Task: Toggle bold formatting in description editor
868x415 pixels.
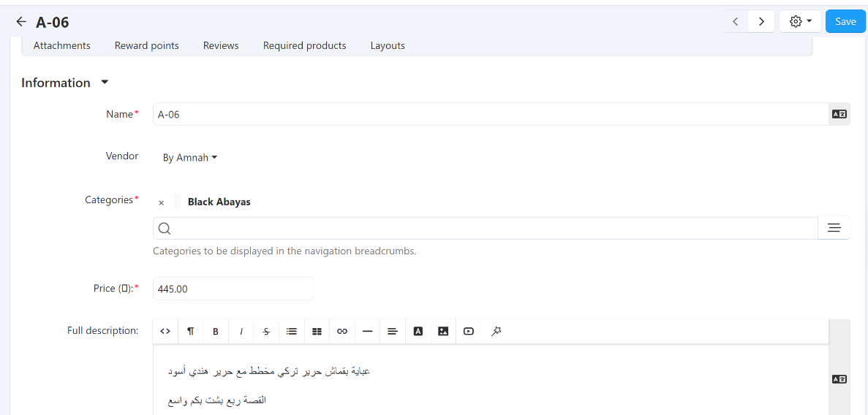Action: tap(216, 331)
